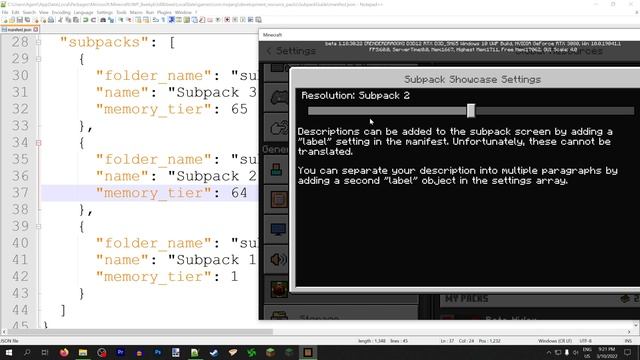
Task: Open the notification center icon
Action: point(627,352)
